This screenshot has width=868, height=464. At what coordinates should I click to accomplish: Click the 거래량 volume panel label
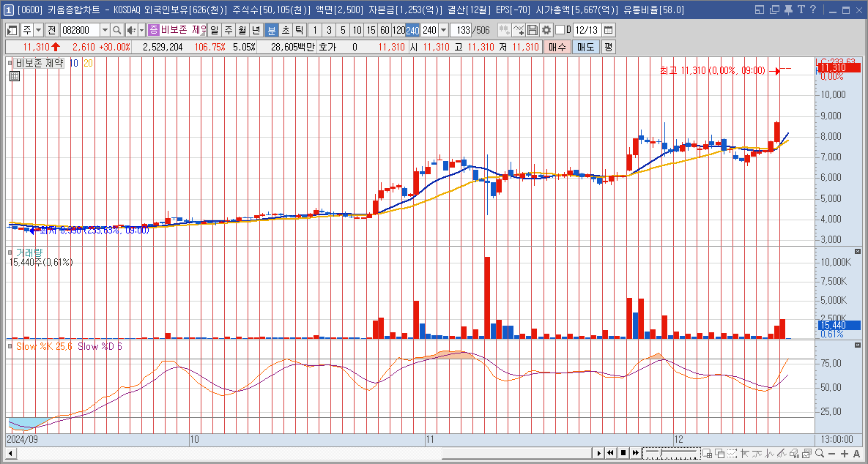29,252
